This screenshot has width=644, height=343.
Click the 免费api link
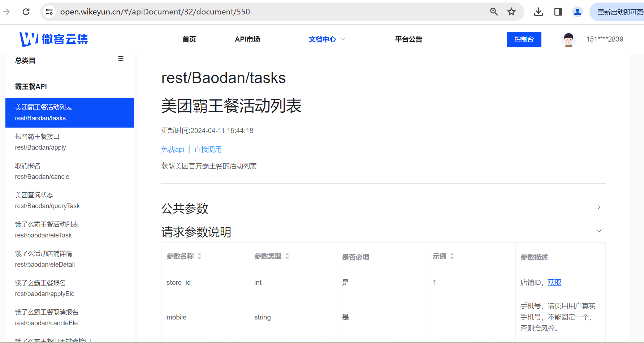[173, 149]
